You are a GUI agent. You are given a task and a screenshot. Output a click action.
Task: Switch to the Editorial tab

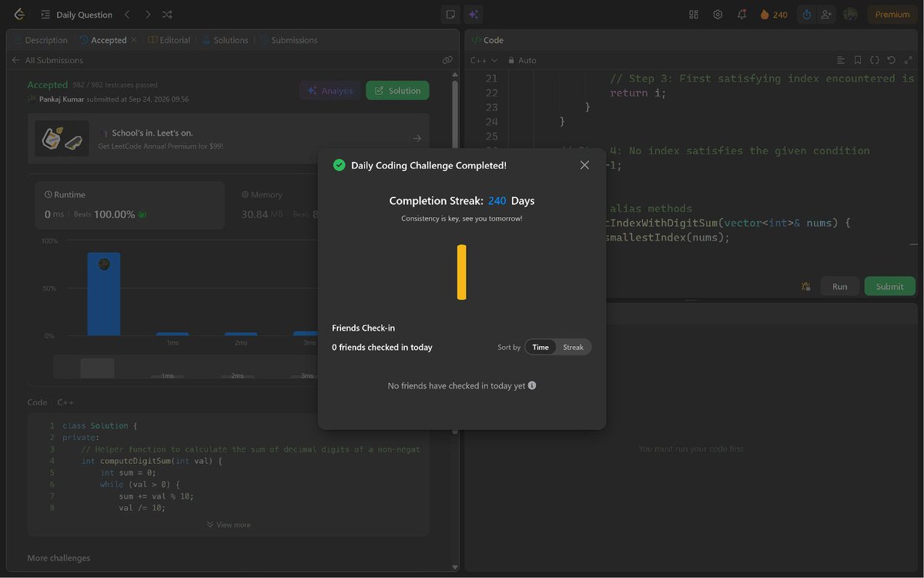169,40
